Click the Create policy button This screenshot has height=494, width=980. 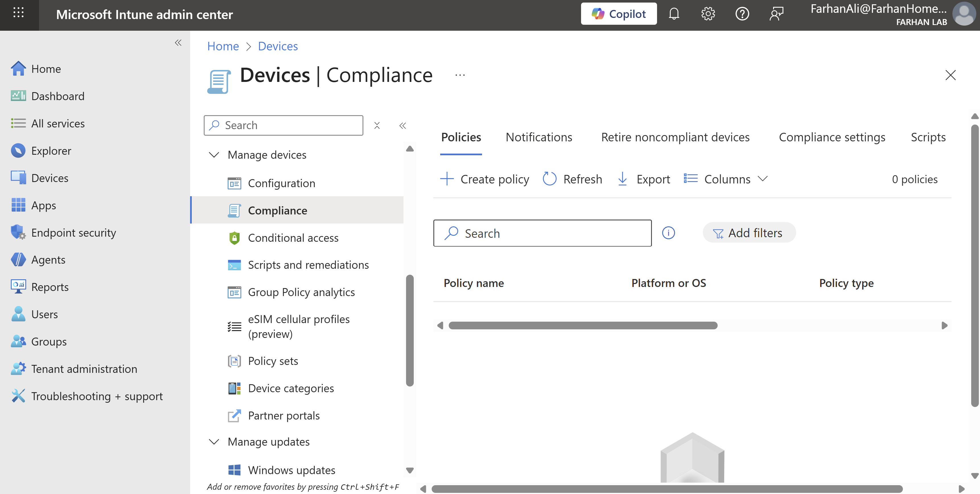click(x=485, y=179)
